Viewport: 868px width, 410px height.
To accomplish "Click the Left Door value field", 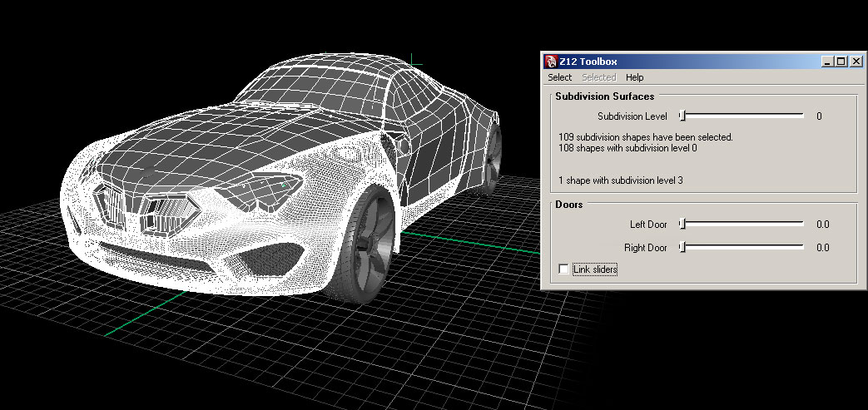I will tap(821, 224).
